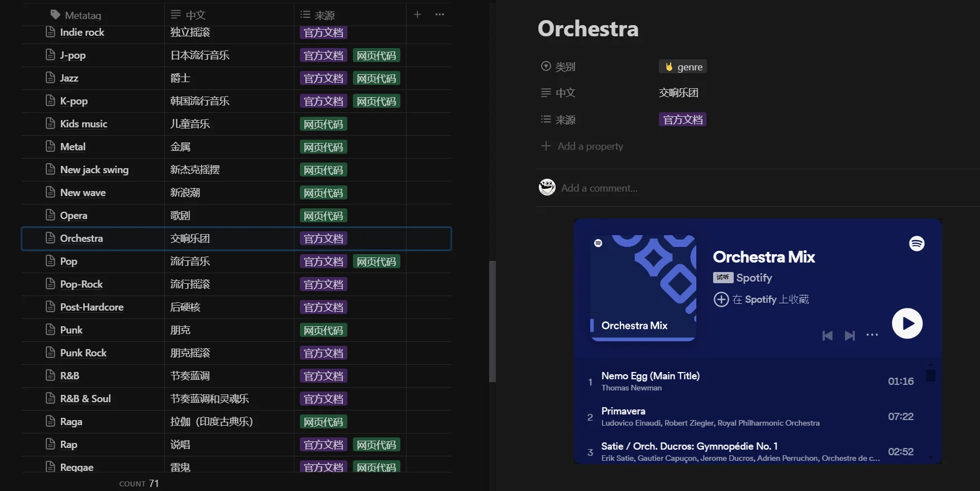Open the K-pop row
The height and width of the screenshot is (491, 980).
pyautogui.click(x=74, y=101)
